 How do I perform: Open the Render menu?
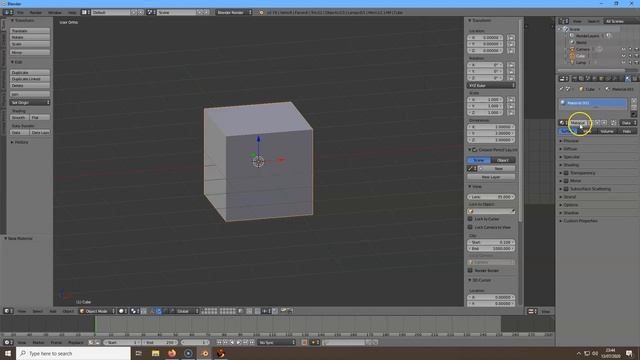coord(36,12)
